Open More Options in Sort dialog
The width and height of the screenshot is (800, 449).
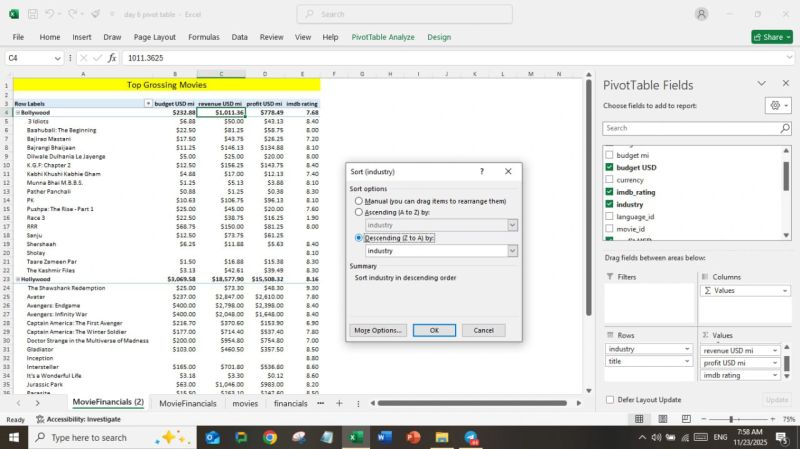pos(378,330)
